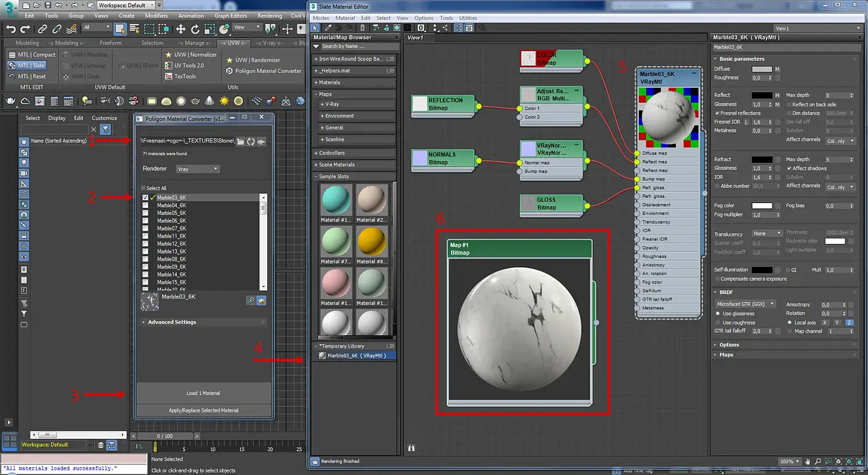Screen dimensions: 868x475
Task: Select the Move transform tool
Action: tap(181, 29)
